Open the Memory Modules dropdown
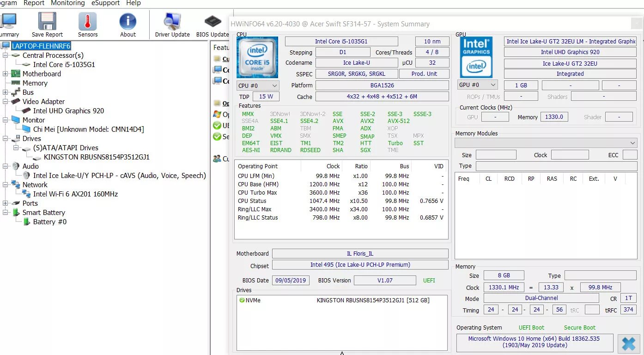644x355 pixels. [x=546, y=143]
